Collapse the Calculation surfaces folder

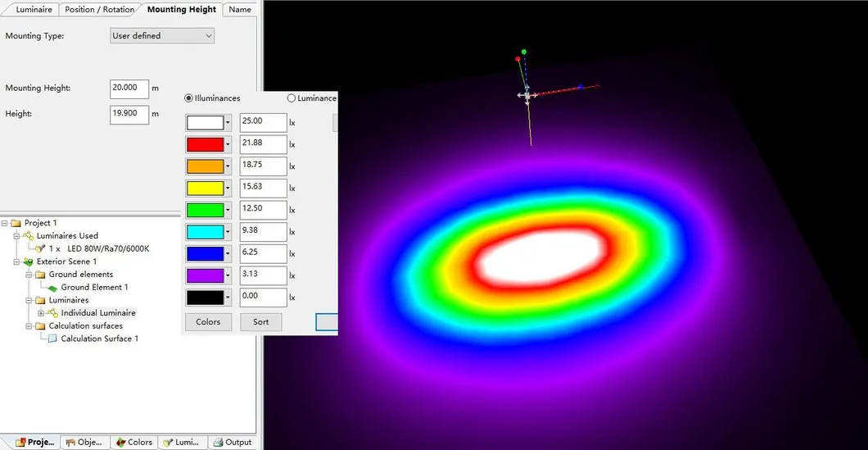click(29, 326)
